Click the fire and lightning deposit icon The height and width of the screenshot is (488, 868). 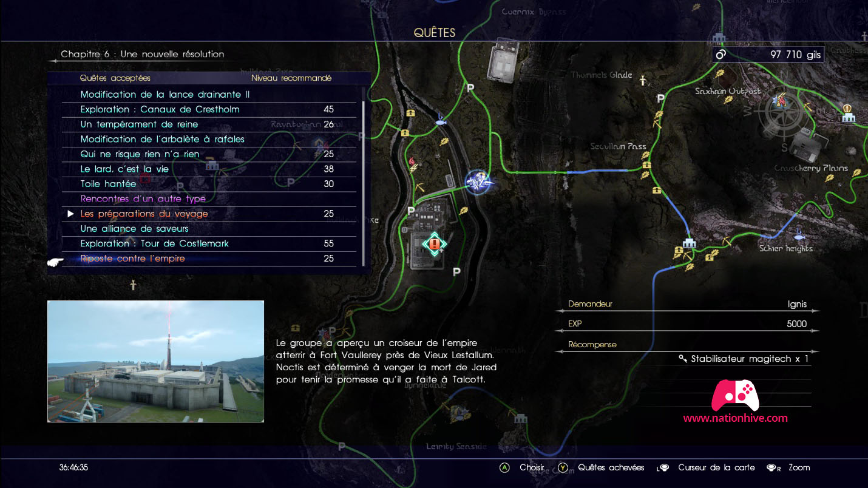(x=414, y=166)
